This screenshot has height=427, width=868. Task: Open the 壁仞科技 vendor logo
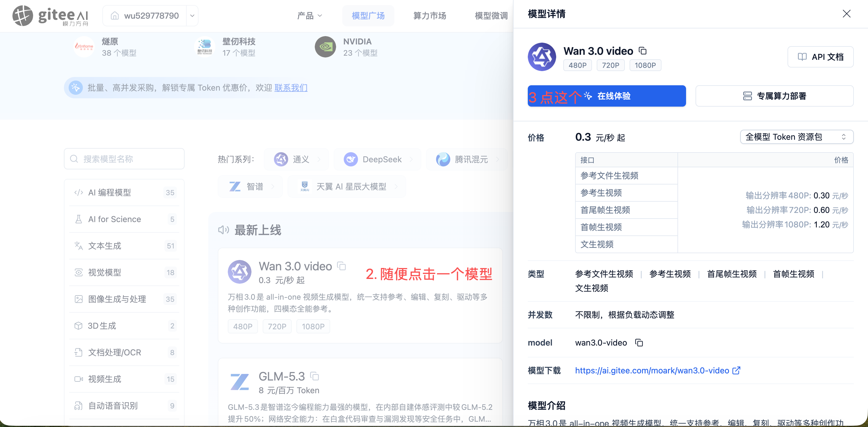point(204,46)
